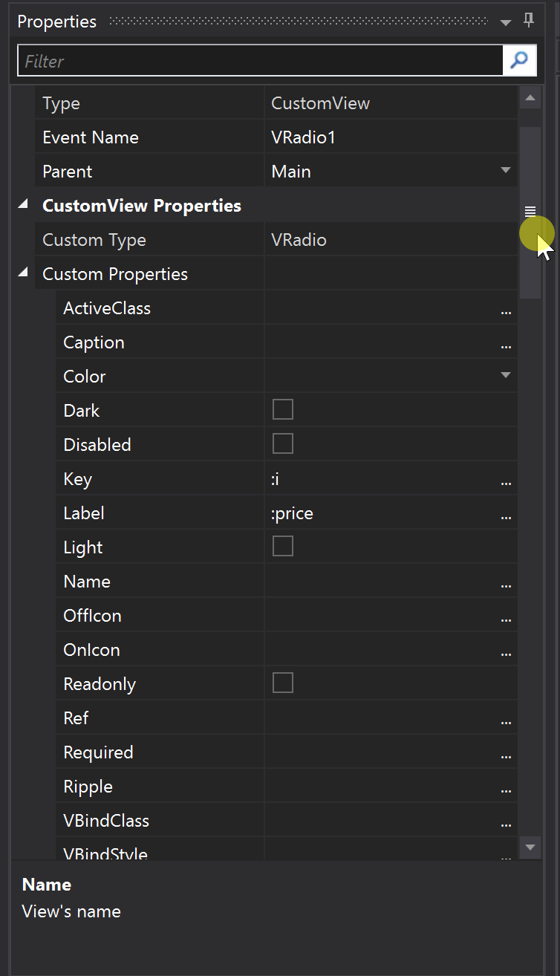Click the Filter search field
560x976 pixels.
[260, 61]
